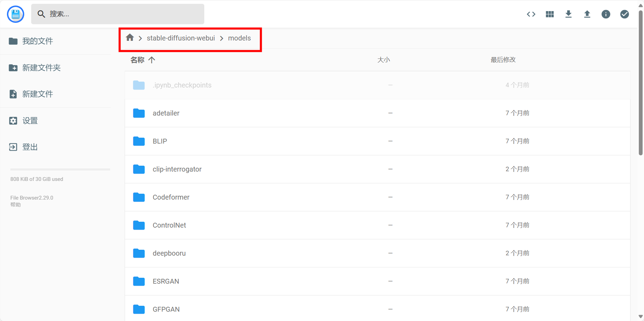
Task: Select the adetailer folder name
Action: tap(166, 113)
